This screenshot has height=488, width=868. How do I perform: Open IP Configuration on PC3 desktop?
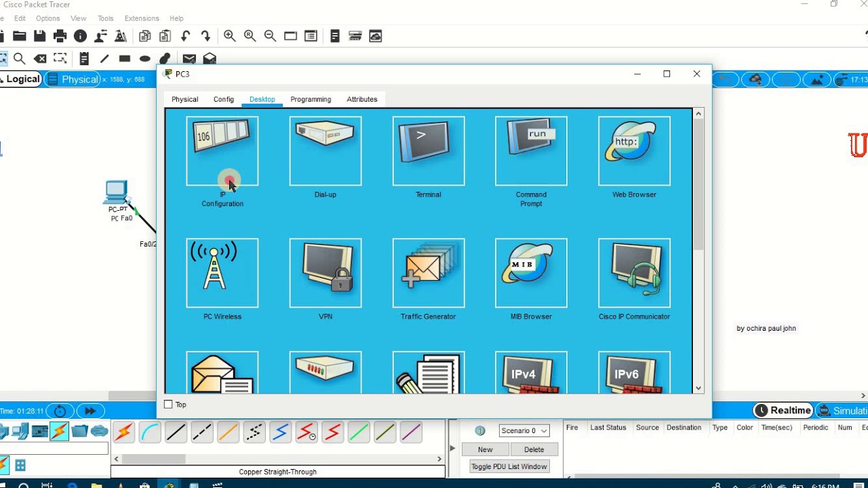[222, 151]
